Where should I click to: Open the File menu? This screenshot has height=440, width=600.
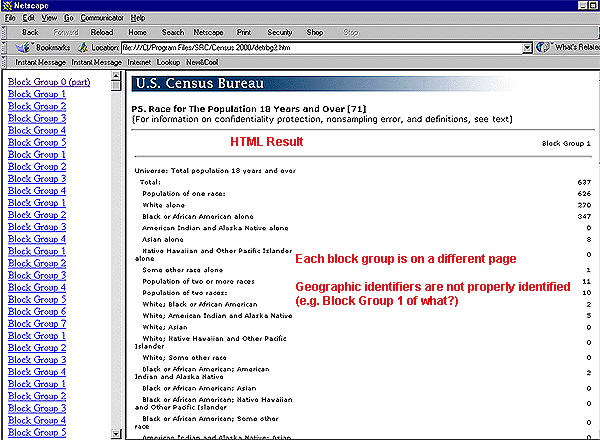tap(8, 18)
